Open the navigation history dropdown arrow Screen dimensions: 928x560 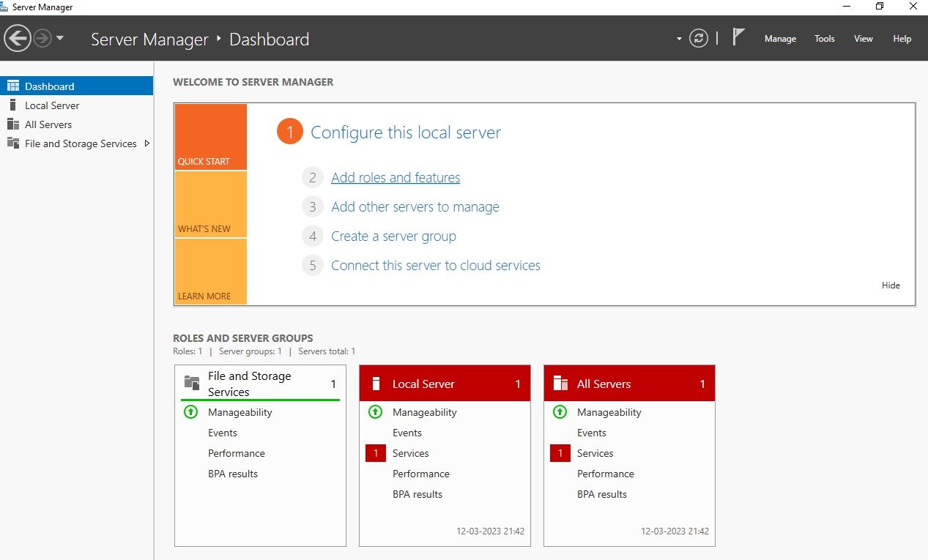tap(60, 38)
